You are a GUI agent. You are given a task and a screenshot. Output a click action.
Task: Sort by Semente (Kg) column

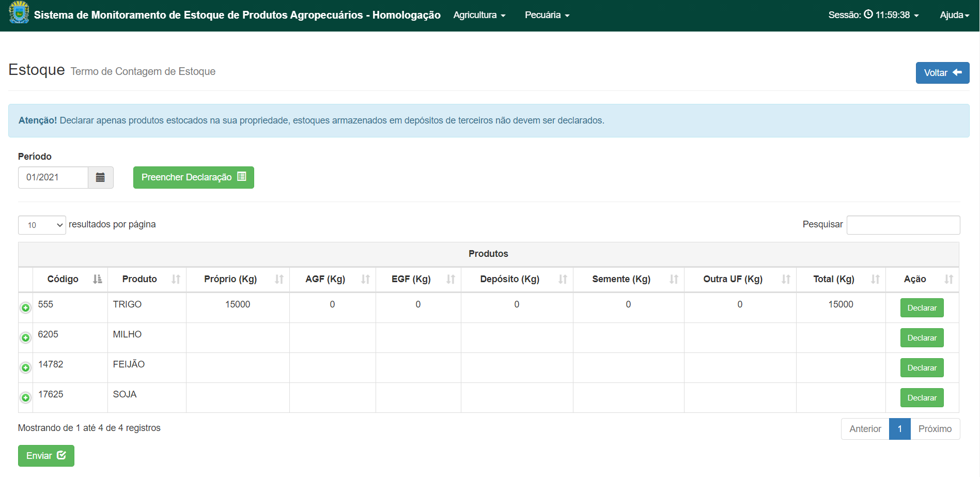pyautogui.click(x=629, y=279)
